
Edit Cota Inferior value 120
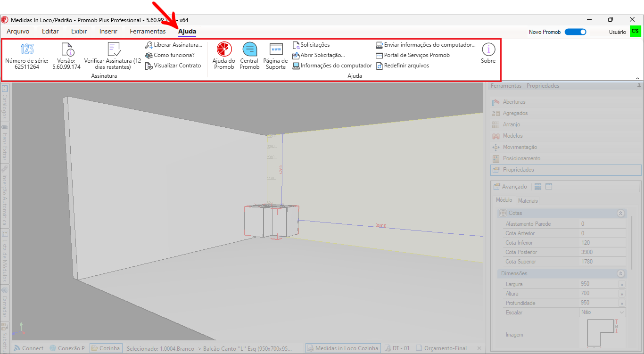tap(603, 243)
